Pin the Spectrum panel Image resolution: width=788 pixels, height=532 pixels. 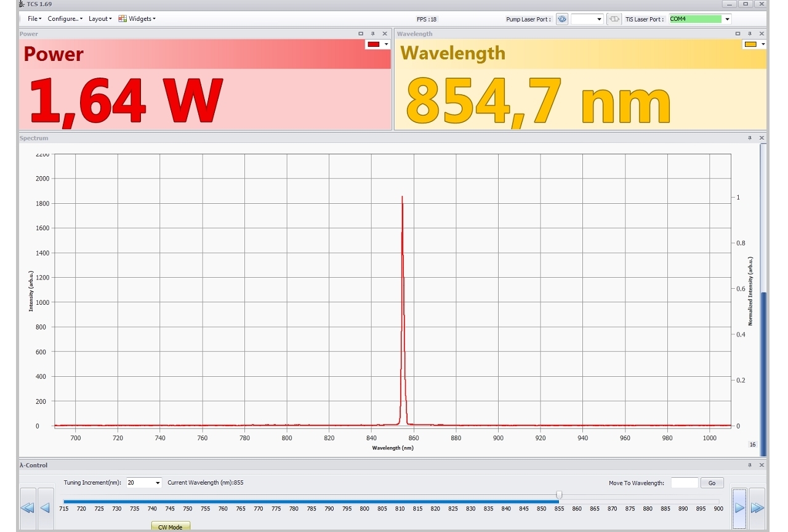pos(749,138)
